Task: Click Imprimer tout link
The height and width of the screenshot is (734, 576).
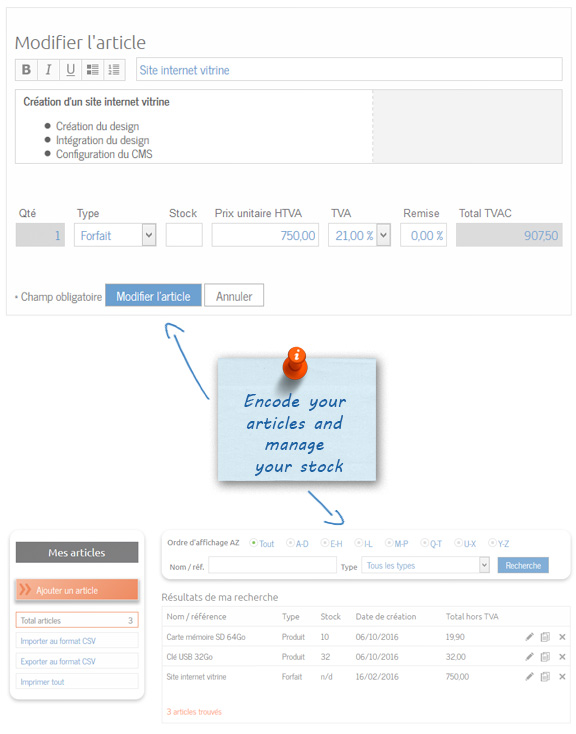Action: tap(77, 682)
